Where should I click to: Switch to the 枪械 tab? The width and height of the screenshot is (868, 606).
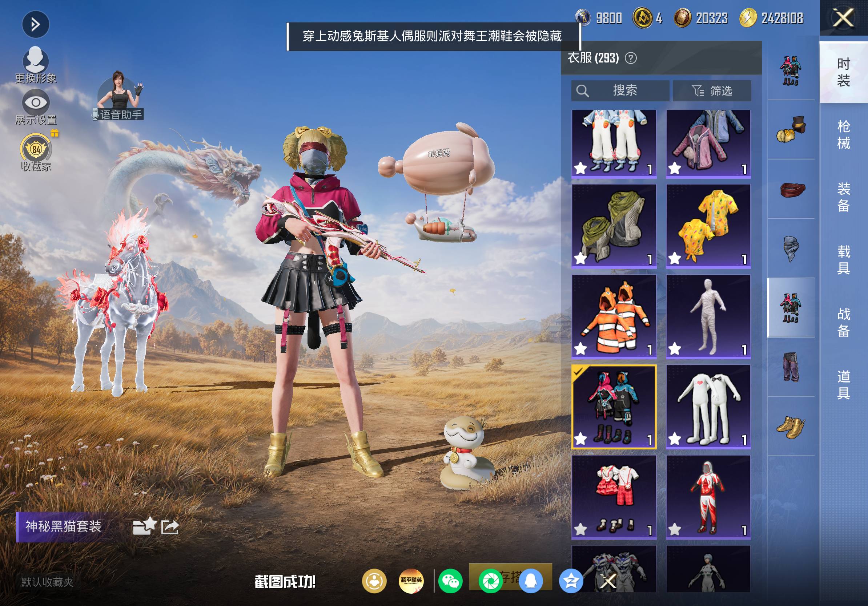[x=843, y=135]
